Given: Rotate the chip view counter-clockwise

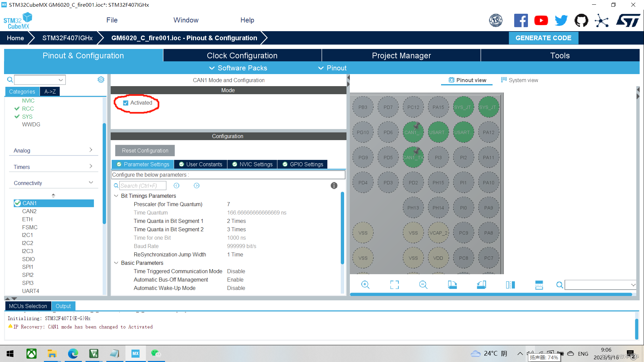Looking at the screenshot, I should pyautogui.click(x=481, y=285).
